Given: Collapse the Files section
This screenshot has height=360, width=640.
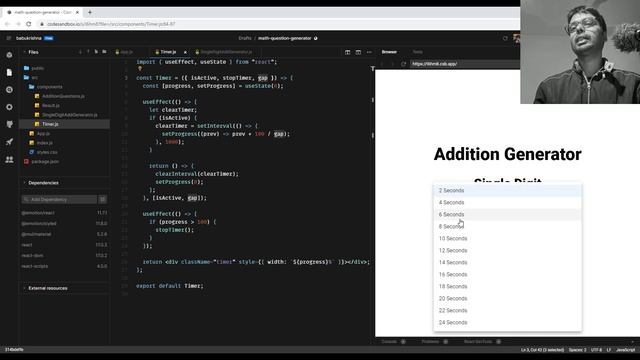Looking at the screenshot, I should coord(33,52).
